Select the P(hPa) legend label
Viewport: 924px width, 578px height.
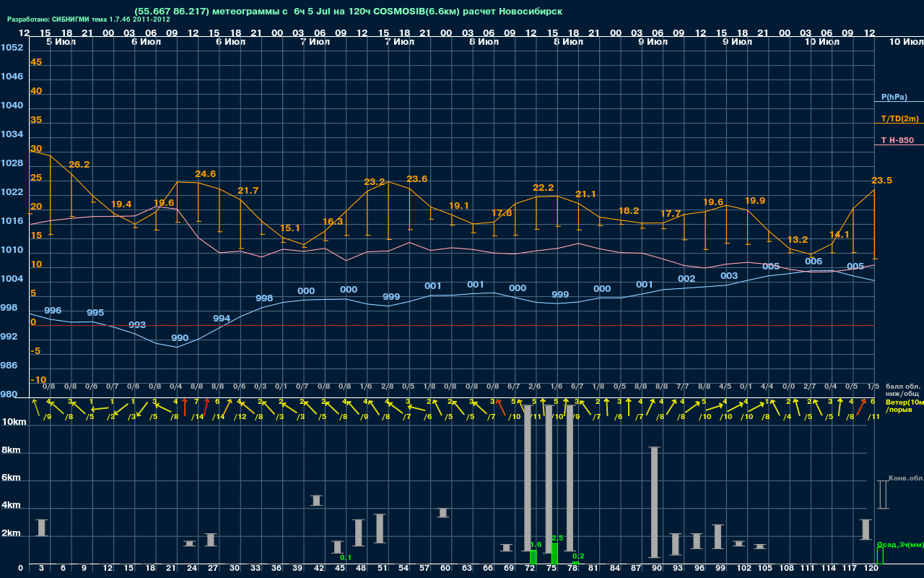click(894, 97)
